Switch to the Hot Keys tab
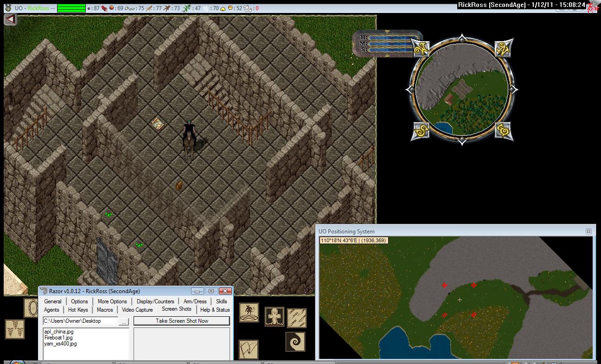 [x=78, y=310]
